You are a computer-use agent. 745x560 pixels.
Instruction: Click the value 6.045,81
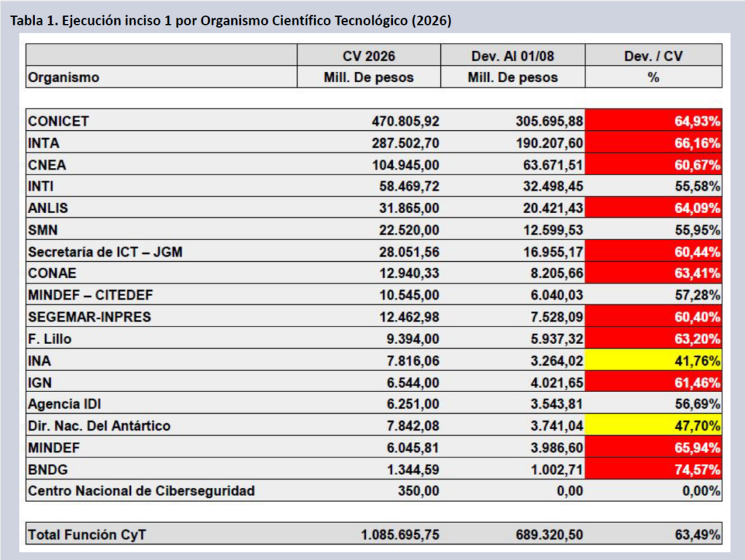(x=413, y=447)
